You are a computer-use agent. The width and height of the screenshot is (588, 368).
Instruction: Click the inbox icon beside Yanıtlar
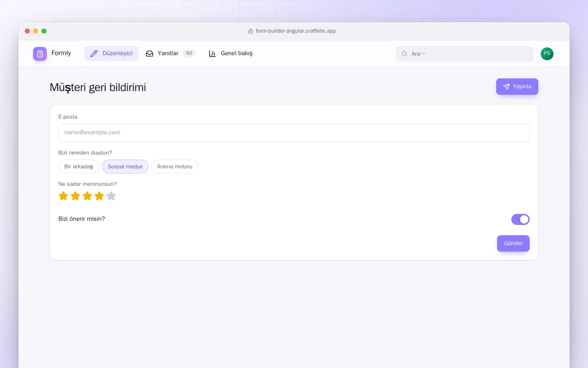(x=149, y=53)
